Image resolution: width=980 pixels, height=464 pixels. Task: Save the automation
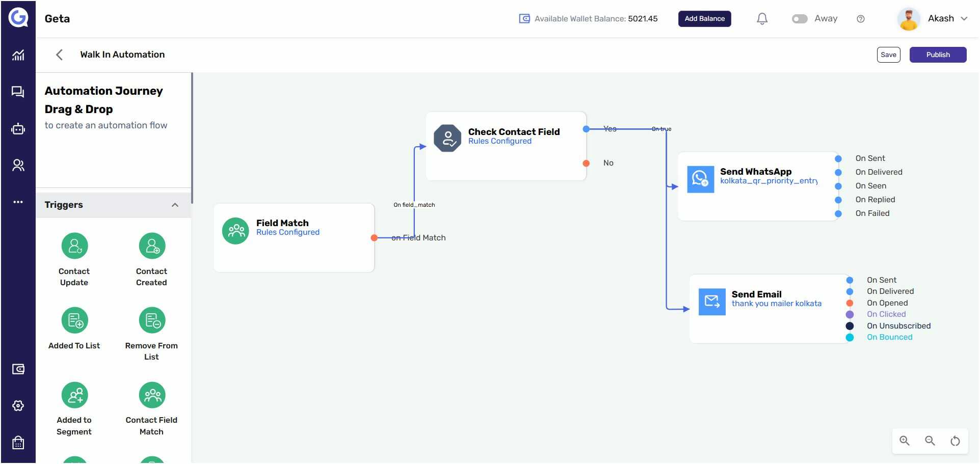[x=888, y=54]
